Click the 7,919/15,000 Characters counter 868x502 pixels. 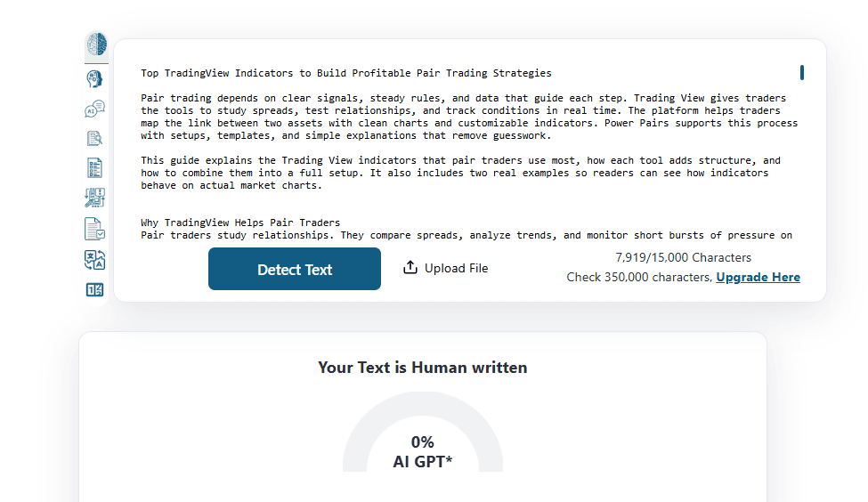[683, 258]
